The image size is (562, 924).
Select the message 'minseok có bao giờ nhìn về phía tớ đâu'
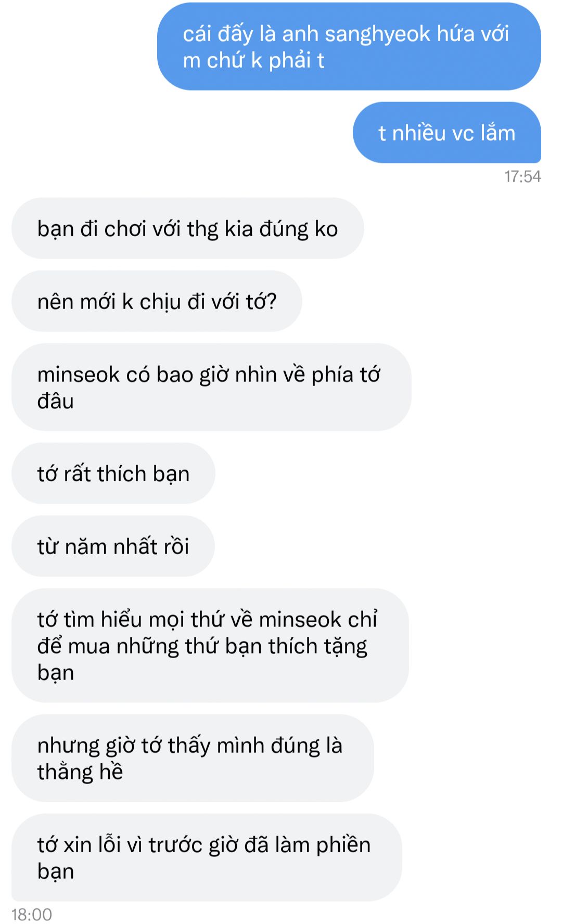(x=211, y=387)
